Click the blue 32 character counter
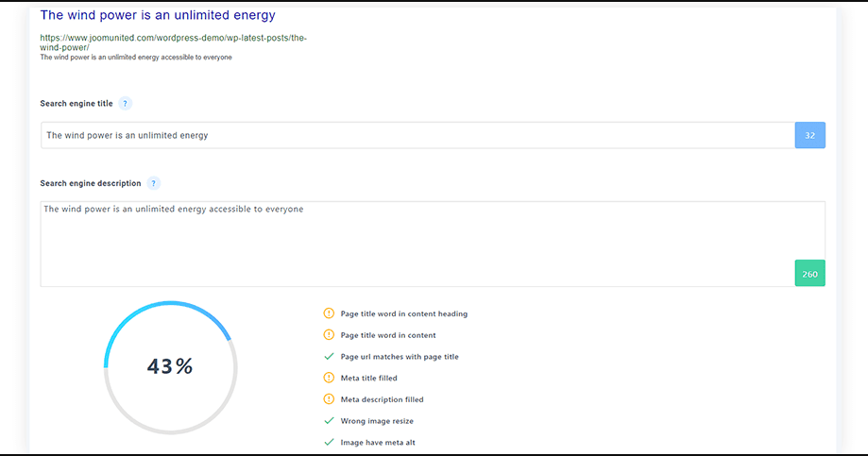 [809, 135]
